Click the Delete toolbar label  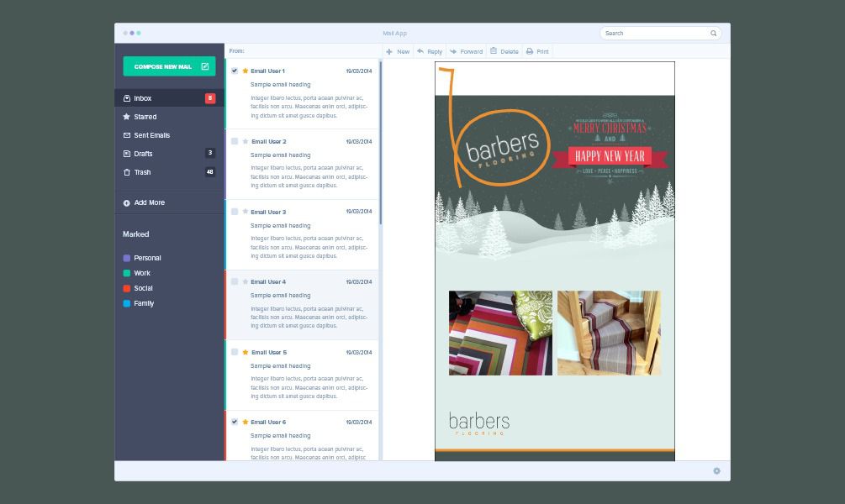(510, 52)
